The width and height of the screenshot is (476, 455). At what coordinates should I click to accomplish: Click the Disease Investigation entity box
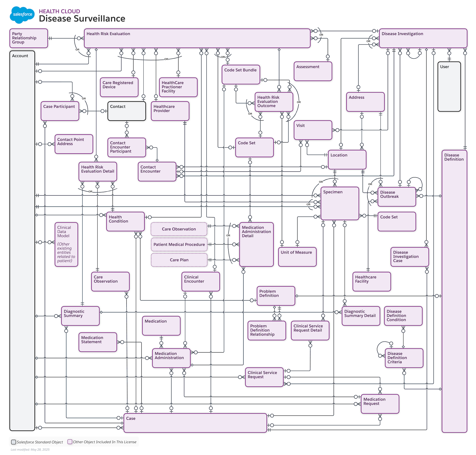tap(423, 38)
